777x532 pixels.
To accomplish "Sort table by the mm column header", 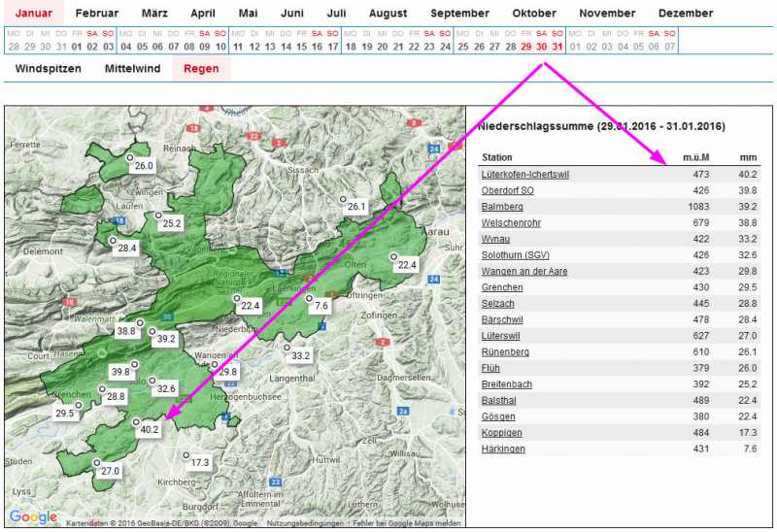I will click(747, 157).
